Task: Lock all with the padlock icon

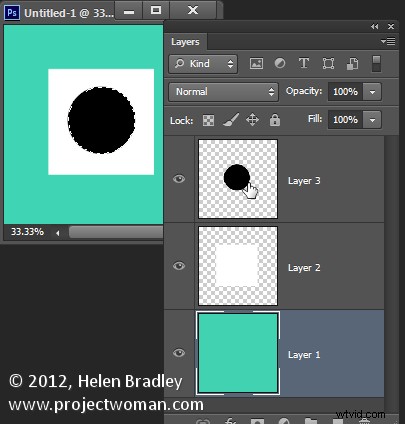Action: coord(275,120)
